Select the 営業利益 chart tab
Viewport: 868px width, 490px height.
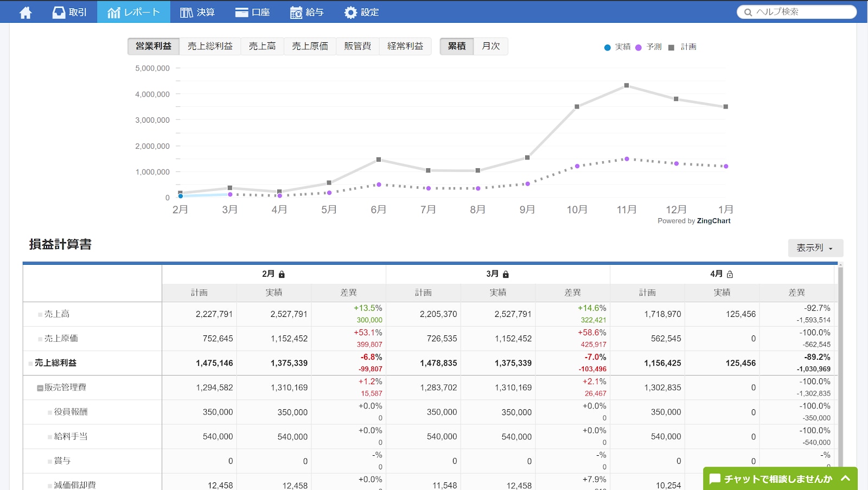(154, 46)
